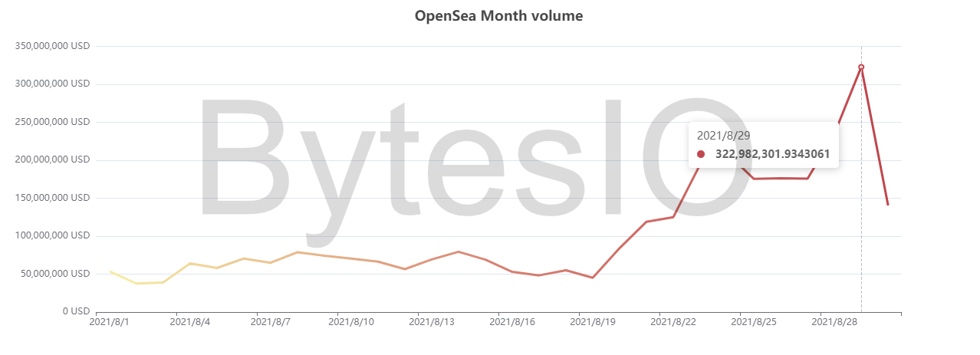Click the 300,000,000 USD axis label
Screen dimensions: 980x355
pos(52,84)
